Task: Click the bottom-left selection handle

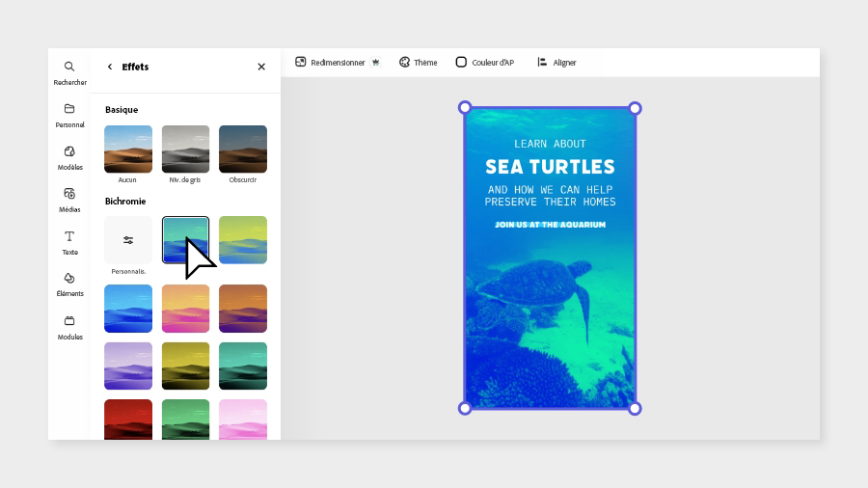Action: (x=465, y=408)
